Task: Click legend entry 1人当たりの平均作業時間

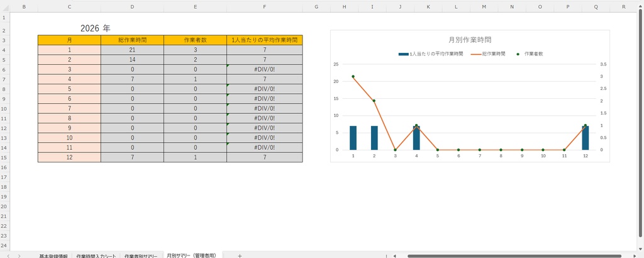Action: 431,54
